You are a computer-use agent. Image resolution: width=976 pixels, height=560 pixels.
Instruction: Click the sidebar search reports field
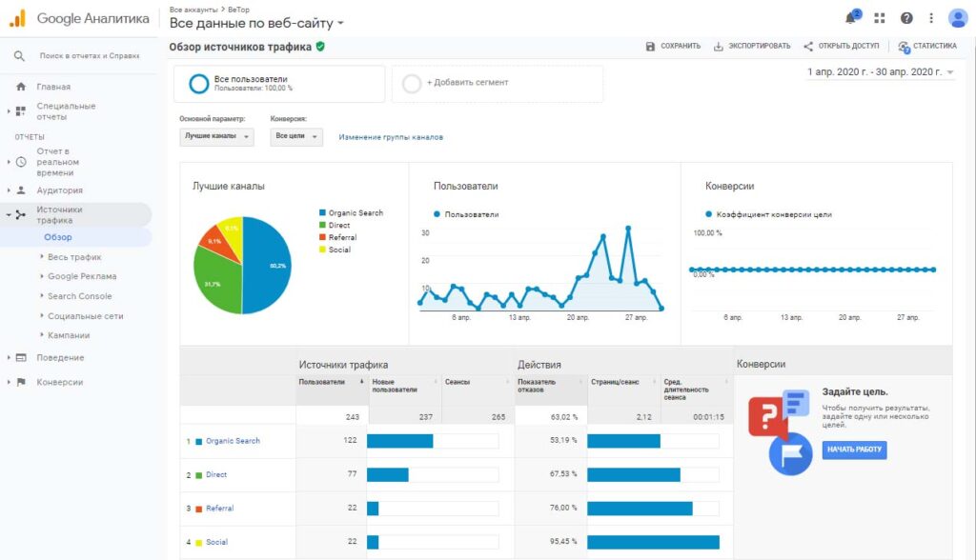click(90, 56)
